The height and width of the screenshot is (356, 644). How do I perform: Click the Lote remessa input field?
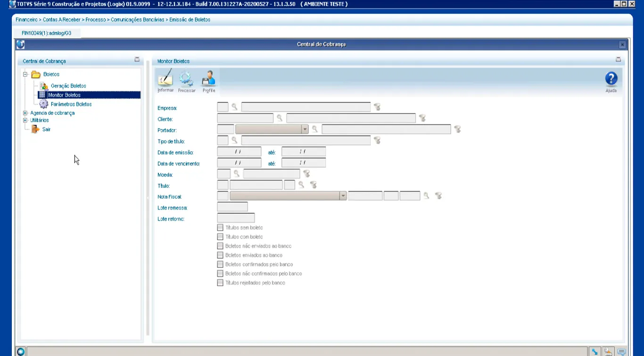pos(232,207)
